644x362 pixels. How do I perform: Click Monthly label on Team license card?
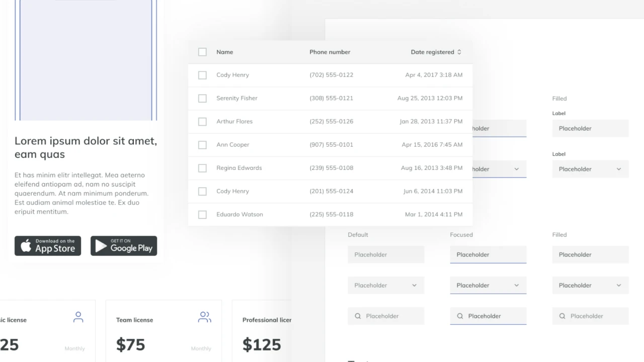point(201,348)
